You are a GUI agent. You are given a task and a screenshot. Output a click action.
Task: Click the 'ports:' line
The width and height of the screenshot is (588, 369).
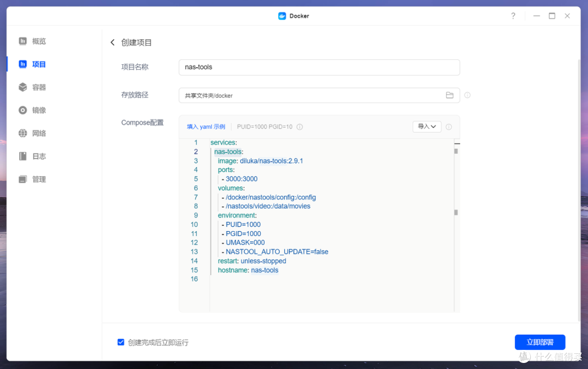tap(226, 170)
